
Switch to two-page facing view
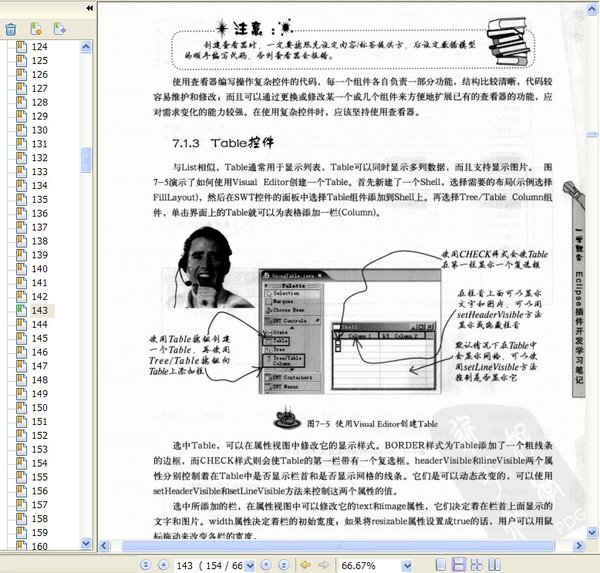pos(494,565)
